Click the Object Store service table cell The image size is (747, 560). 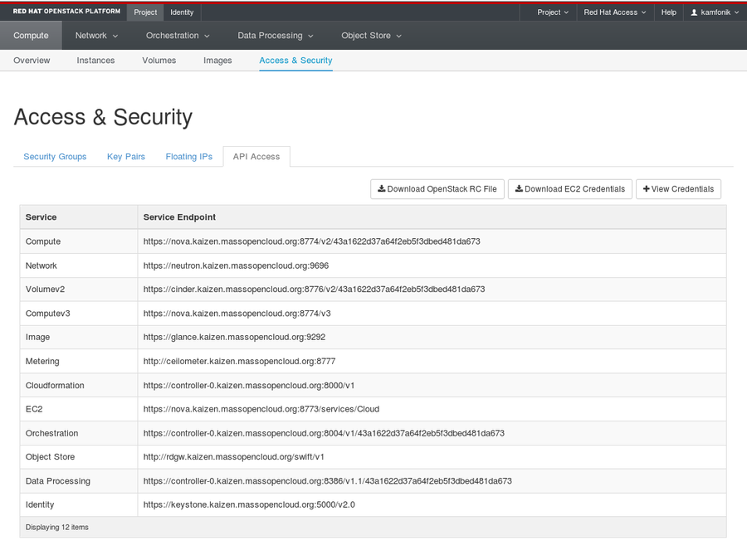(79, 456)
